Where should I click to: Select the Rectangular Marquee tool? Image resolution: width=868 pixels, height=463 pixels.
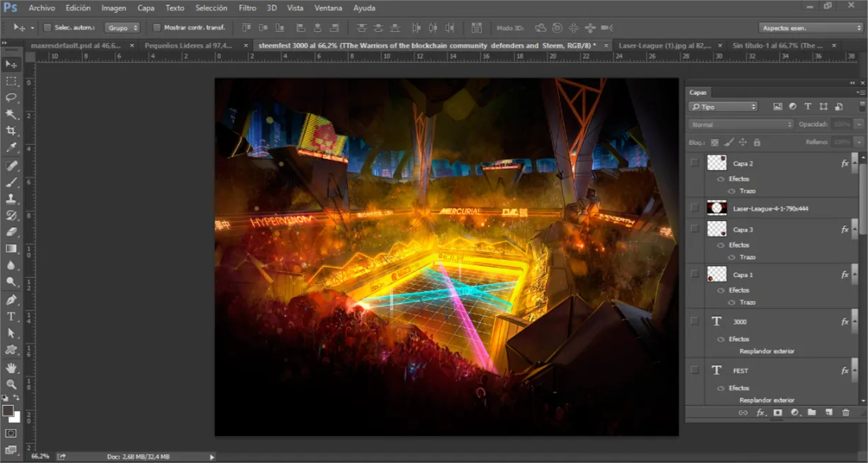tap(11, 81)
